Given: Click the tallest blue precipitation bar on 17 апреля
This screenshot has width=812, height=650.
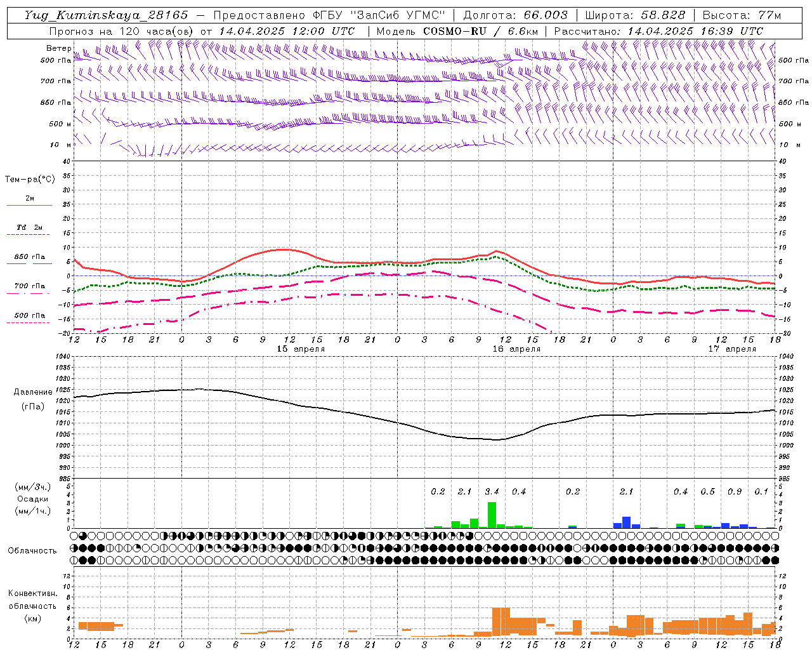Looking at the screenshot, I should point(626,522).
